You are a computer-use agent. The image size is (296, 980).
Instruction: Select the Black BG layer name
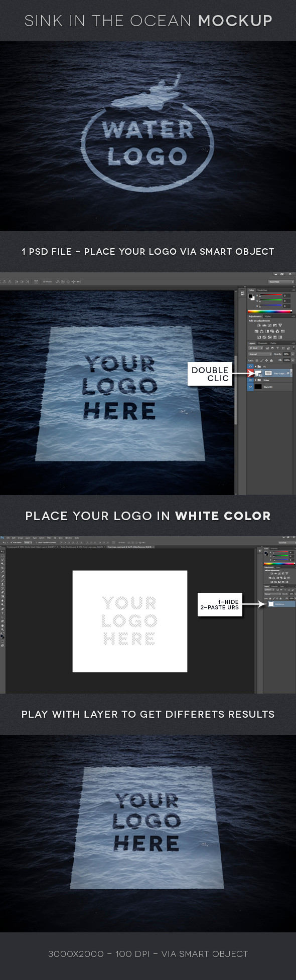point(268,387)
